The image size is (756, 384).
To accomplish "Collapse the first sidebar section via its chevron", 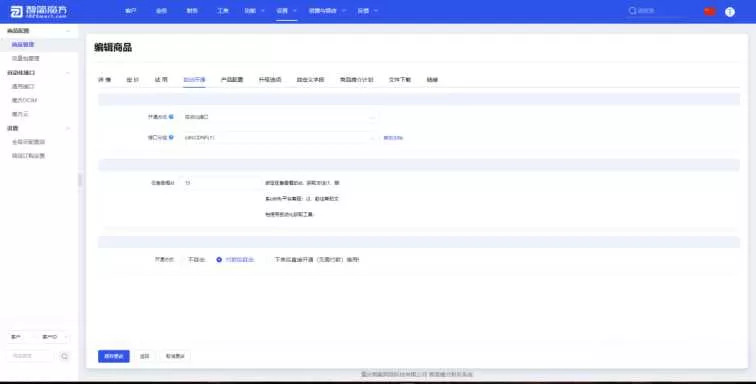I will (x=68, y=31).
